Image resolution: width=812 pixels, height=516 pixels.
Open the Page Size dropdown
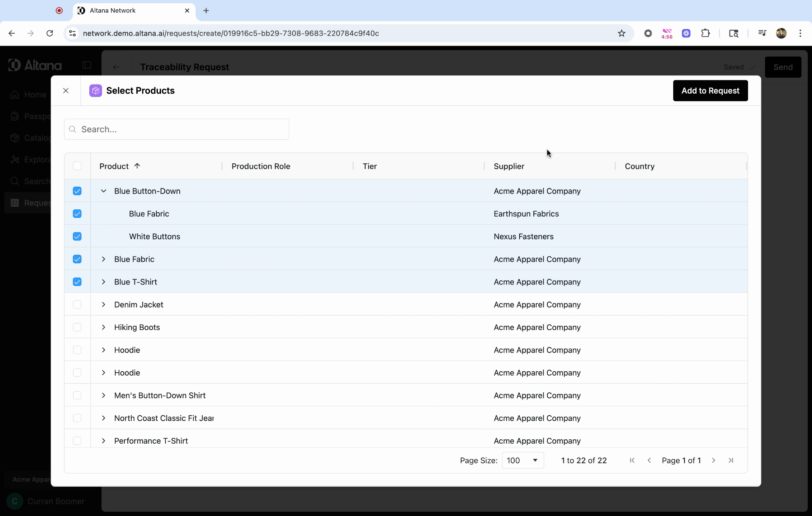523,460
